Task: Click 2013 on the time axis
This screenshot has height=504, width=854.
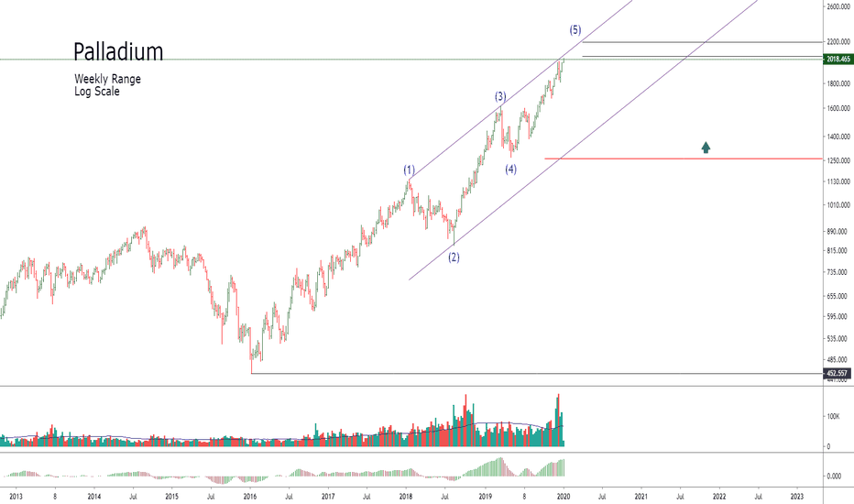Action: click(x=16, y=497)
